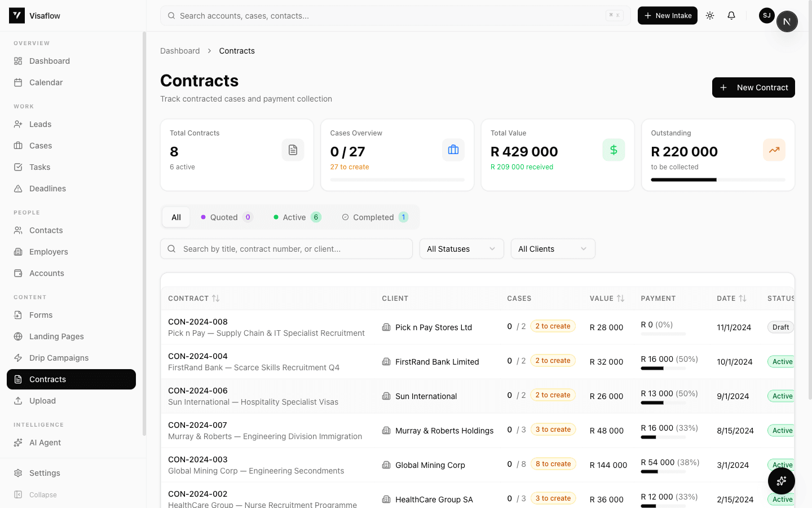Click the floating AI sparkle button

[781, 481]
